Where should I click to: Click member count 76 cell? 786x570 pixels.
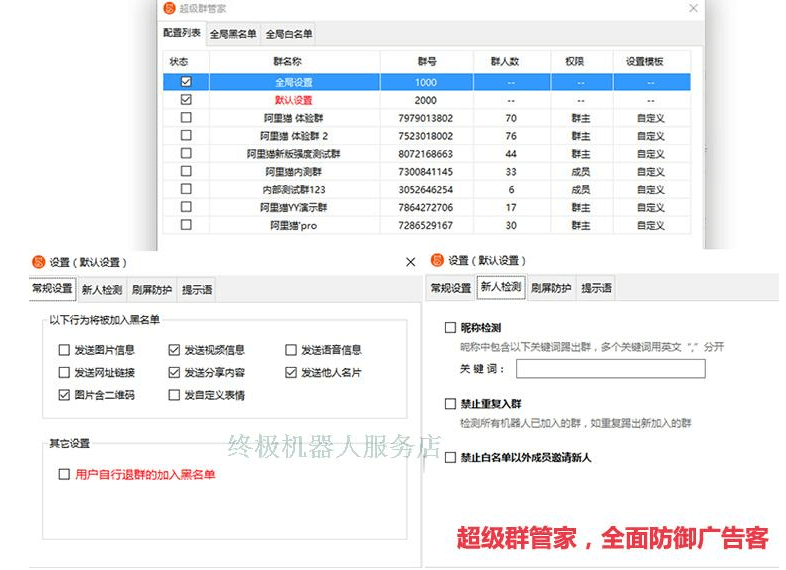[511, 136]
